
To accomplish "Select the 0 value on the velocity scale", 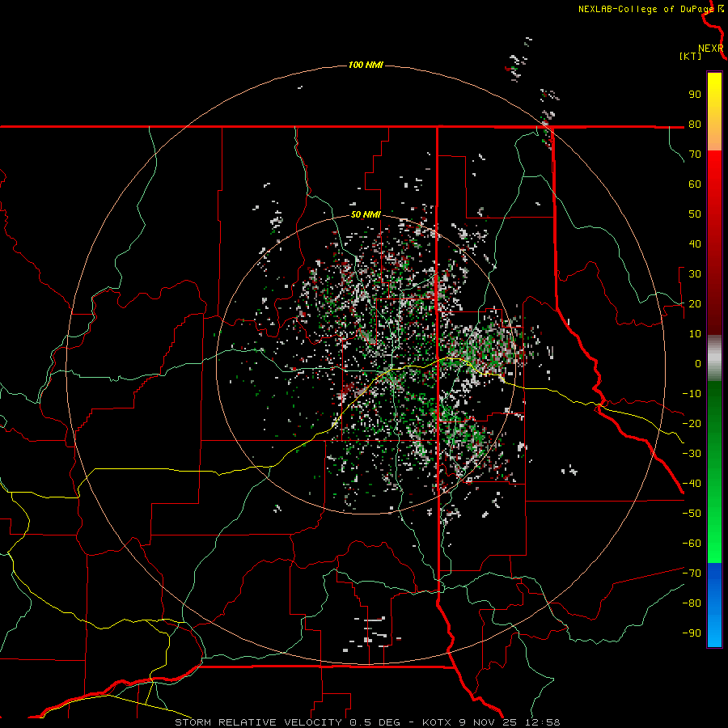I will click(698, 364).
